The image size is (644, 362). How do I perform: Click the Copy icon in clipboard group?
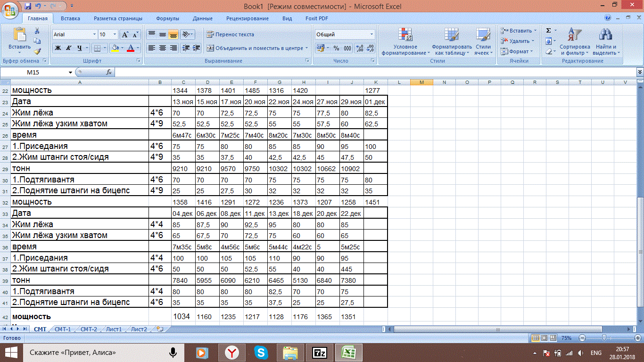point(37,41)
